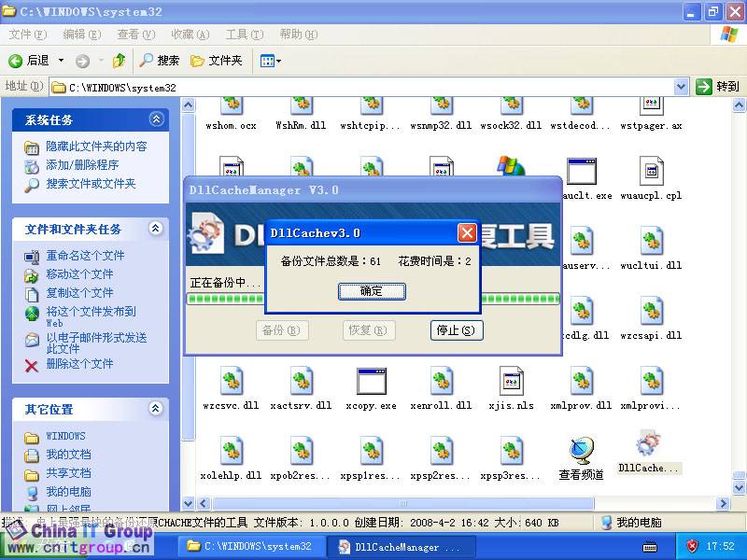This screenshot has width=747, height=560.
Task: Open the 编辑(E) menu
Action: pos(82,35)
